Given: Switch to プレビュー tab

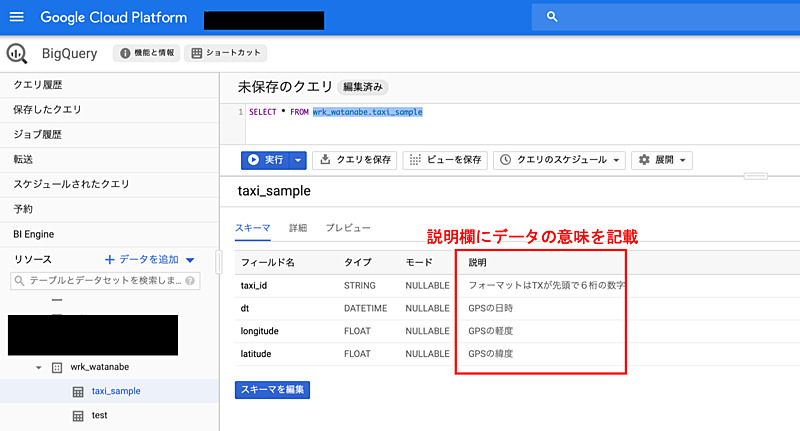Looking at the screenshot, I should click(x=348, y=228).
